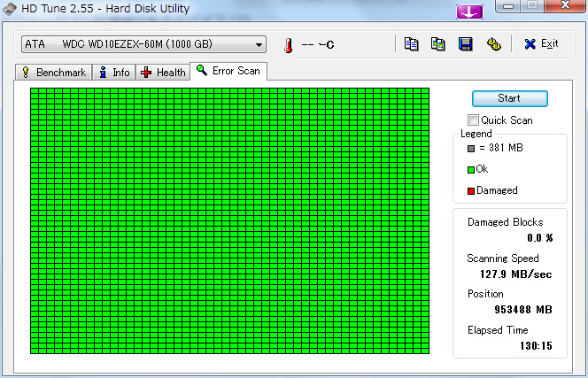
Task: Select the Error Scan tab
Action: 228,71
